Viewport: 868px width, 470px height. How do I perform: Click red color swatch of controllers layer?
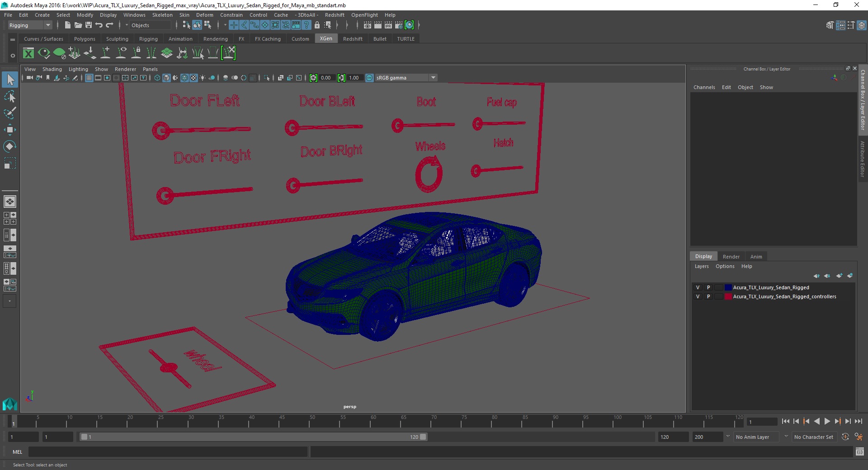point(728,296)
